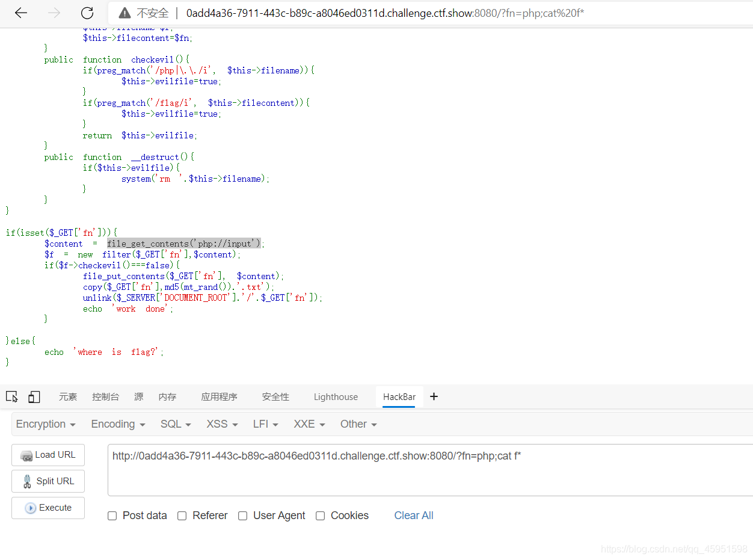Switch to the 控制台 DevTools tab
Viewport: 753px width, 560px height.
[105, 397]
